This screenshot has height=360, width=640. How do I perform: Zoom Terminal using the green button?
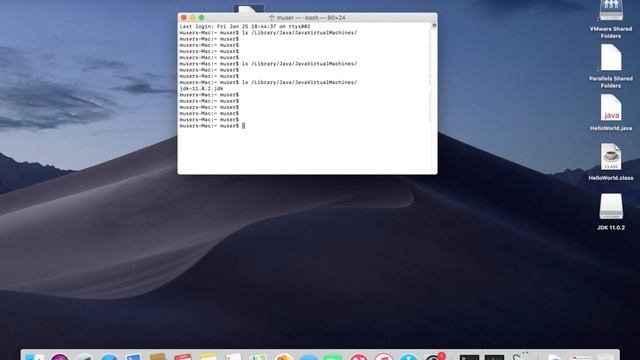pos(202,18)
